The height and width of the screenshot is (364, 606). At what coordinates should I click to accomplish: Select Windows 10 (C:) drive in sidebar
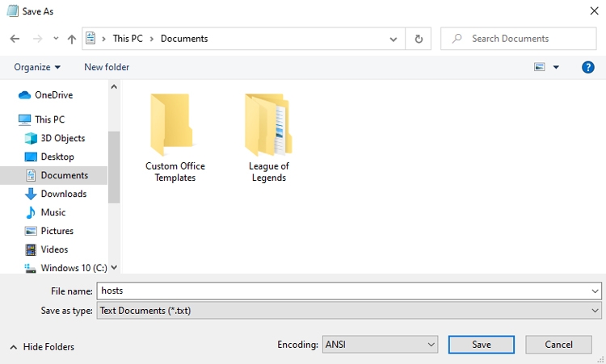(x=74, y=268)
